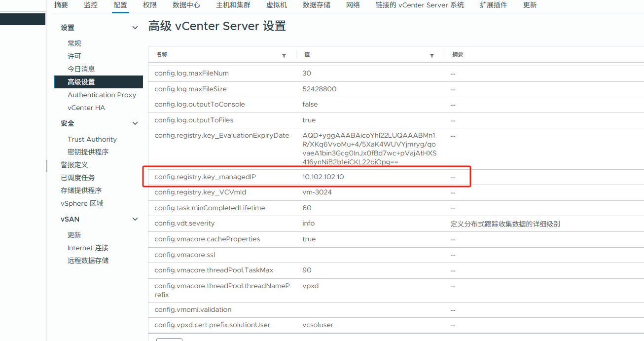Viewport: 644px width, 341px height.
Task: Open 远程数据存储 under vSAN
Action: tap(88, 261)
